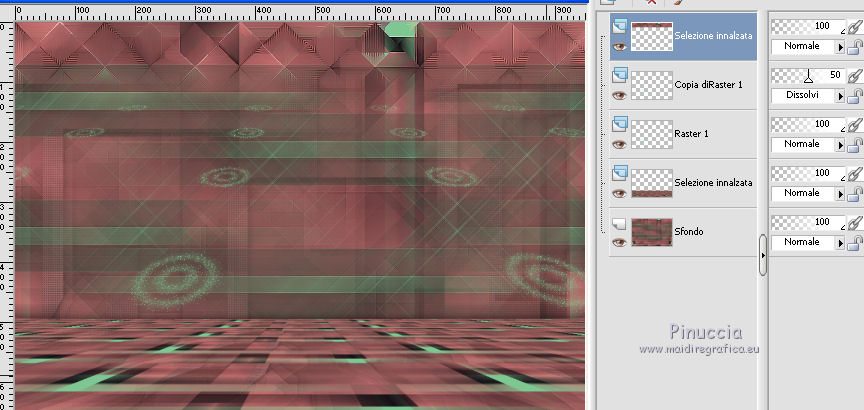Hide the Sfondo background layer

(620, 242)
